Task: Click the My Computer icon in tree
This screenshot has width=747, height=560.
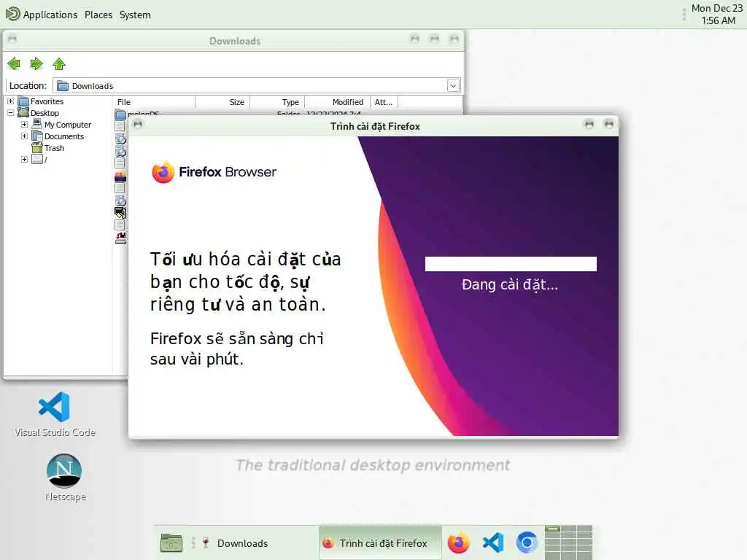Action: pyautogui.click(x=37, y=124)
